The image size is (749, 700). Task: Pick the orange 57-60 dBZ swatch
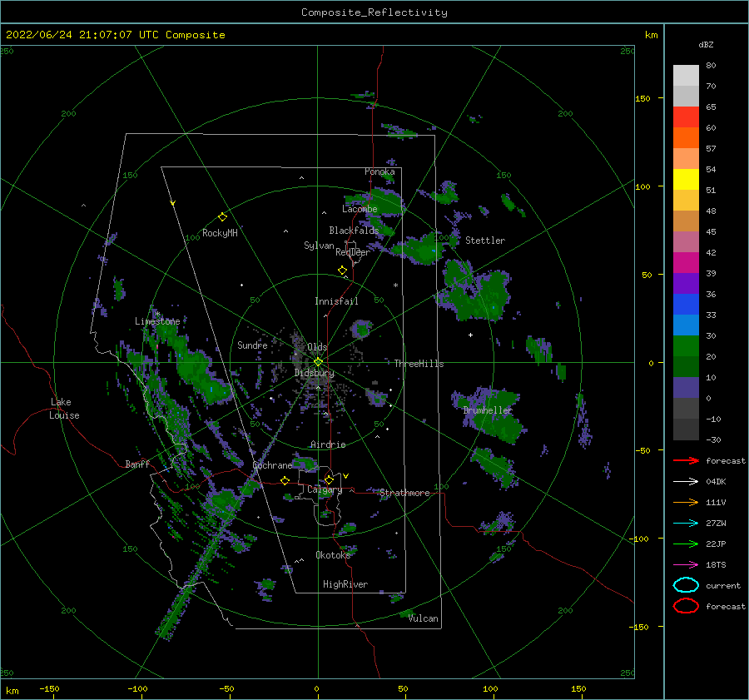click(x=686, y=138)
